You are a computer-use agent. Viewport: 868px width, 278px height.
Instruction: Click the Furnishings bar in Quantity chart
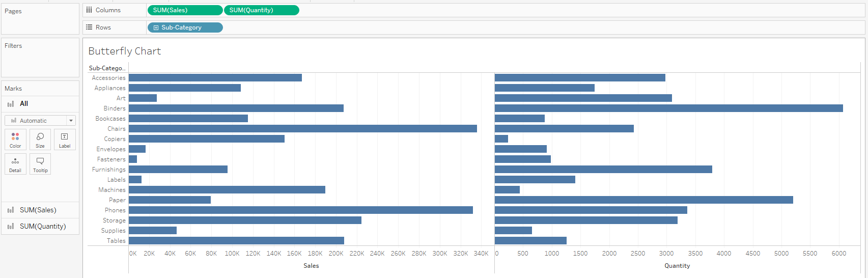[x=603, y=170]
